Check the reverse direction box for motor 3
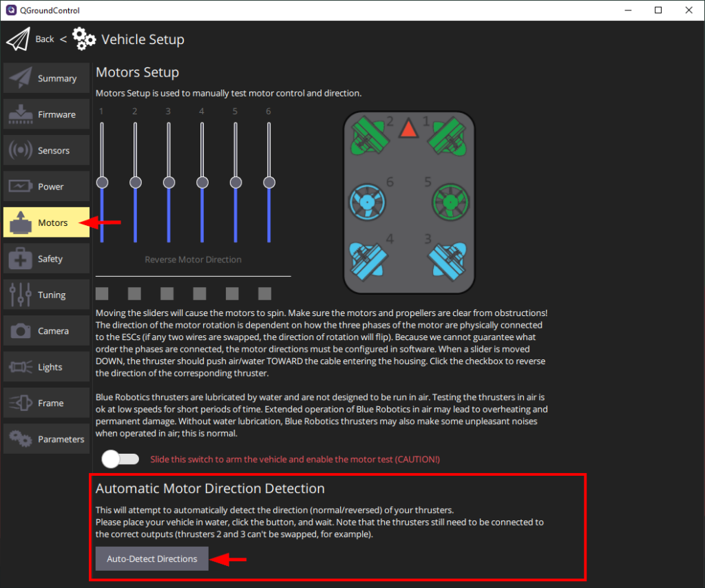The width and height of the screenshot is (705, 588). tap(167, 293)
